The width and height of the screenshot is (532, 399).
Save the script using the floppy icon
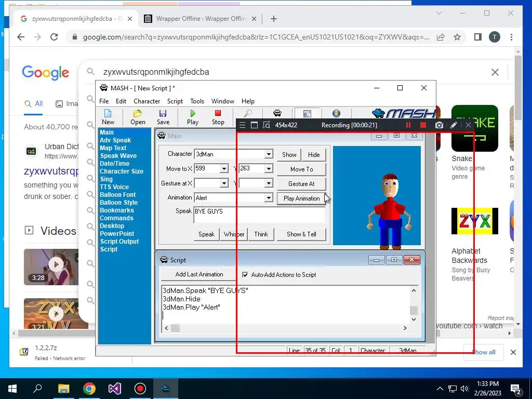[163, 117]
